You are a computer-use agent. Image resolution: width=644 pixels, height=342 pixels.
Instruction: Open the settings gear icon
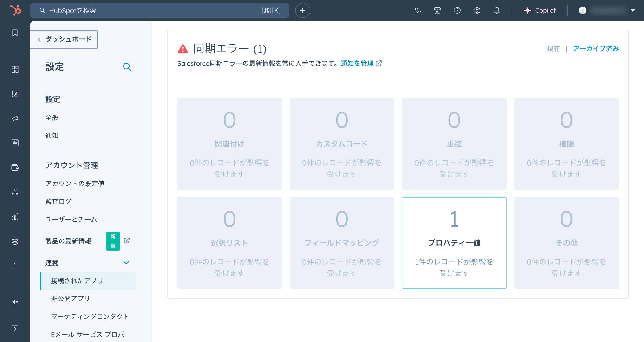coord(477,10)
